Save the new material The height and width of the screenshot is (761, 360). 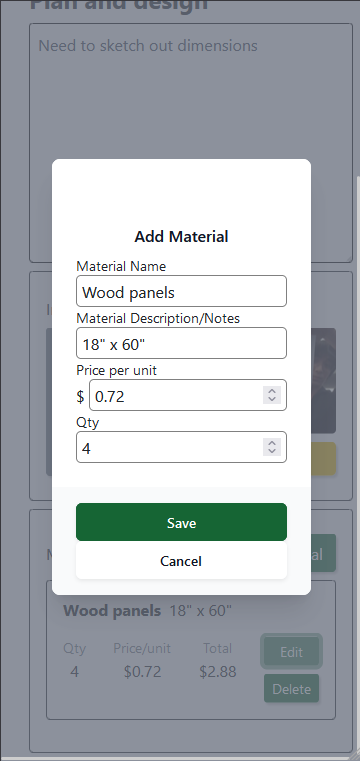[x=181, y=522]
